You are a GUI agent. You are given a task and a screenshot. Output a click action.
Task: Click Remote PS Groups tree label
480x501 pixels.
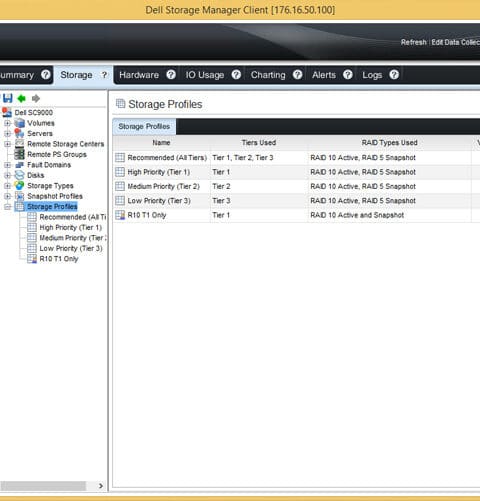(x=57, y=154)
